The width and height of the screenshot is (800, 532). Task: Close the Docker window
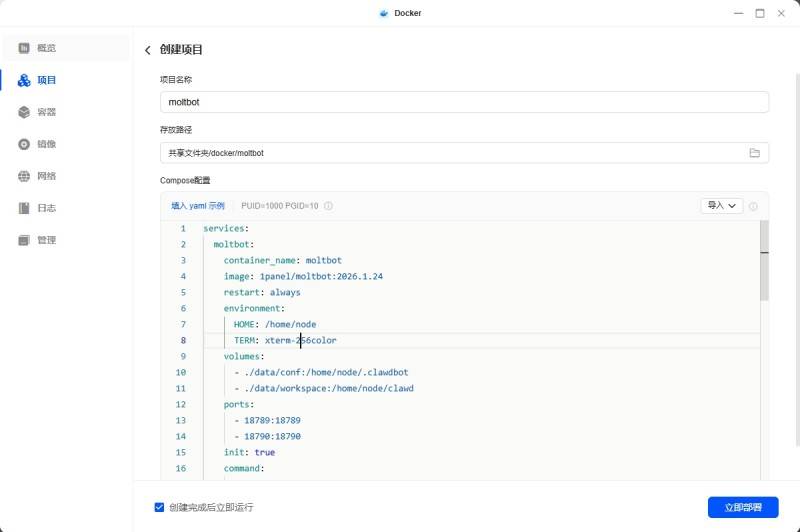click(x=781, y=13)
